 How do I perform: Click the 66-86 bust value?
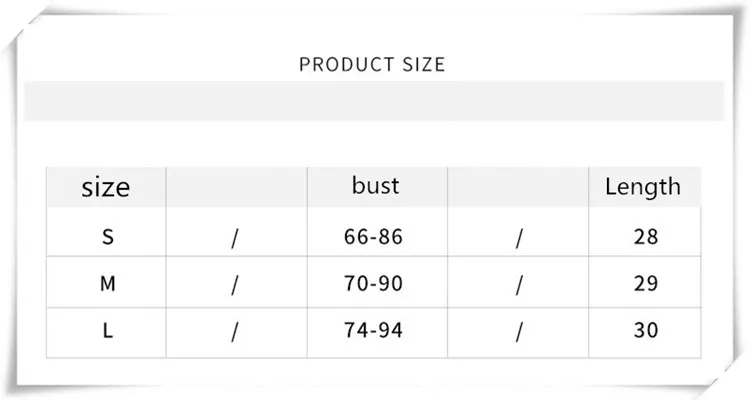(373, 236)
